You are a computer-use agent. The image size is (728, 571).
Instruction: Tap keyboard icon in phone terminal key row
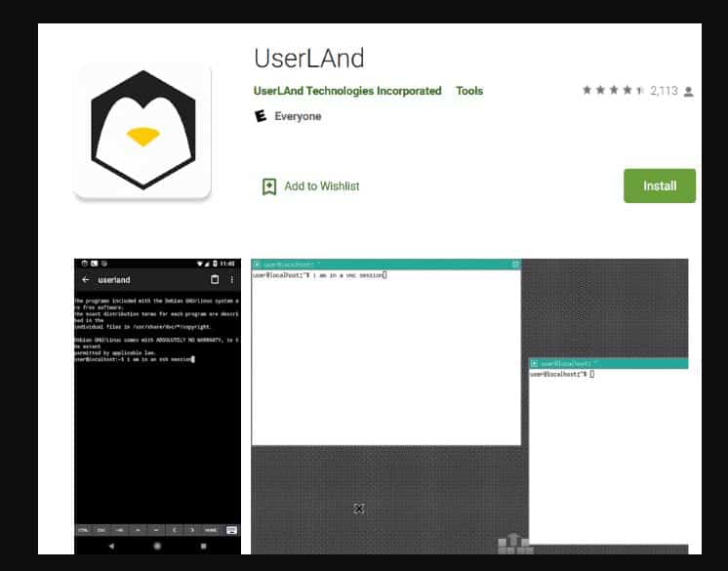tap(231, 530)
